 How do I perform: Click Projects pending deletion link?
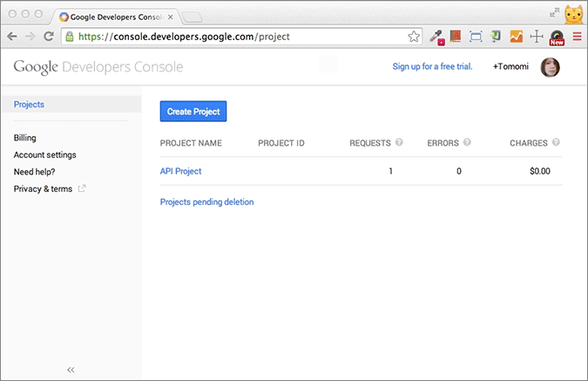coord(206,201)
